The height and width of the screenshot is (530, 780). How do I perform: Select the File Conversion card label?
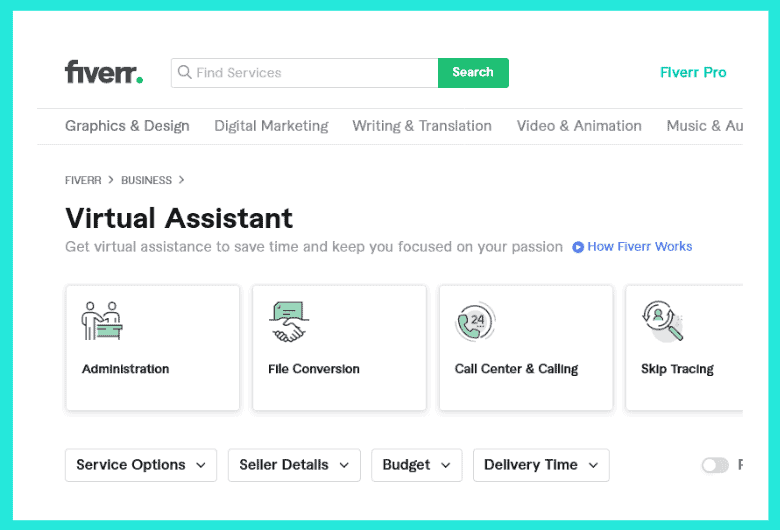point(313,369)
